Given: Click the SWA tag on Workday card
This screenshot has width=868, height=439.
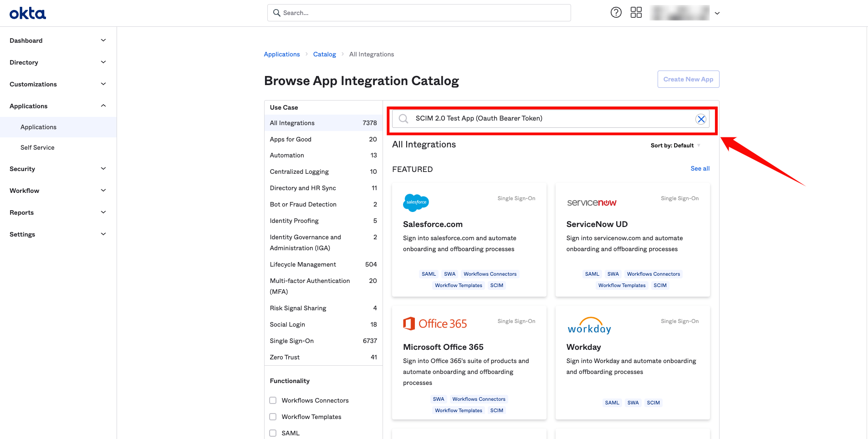Looking at the screenshot, I should (x=633, y=403).
